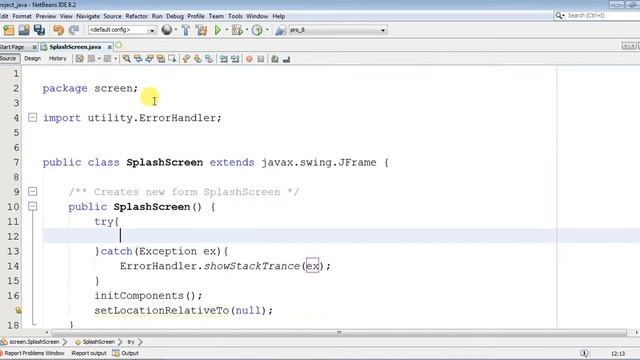Open the Format menu
640x360 pixels.
22,16
